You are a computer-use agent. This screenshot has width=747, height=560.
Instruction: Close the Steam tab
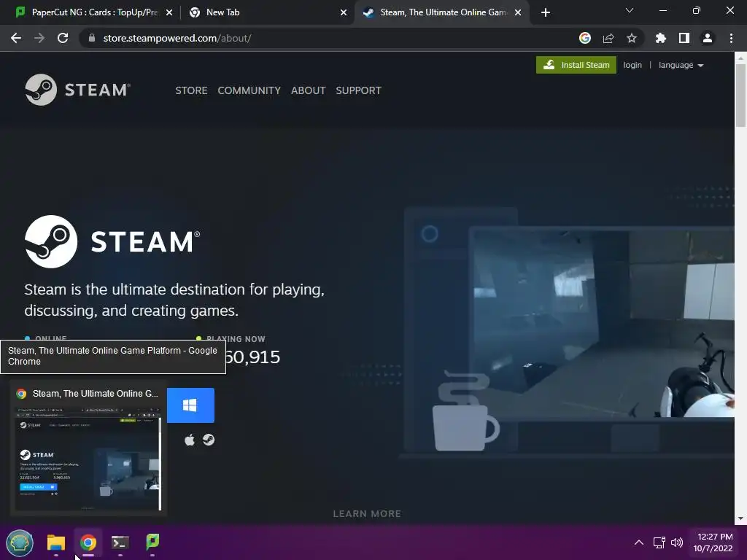pyautogui.click(x=518, y=12)
